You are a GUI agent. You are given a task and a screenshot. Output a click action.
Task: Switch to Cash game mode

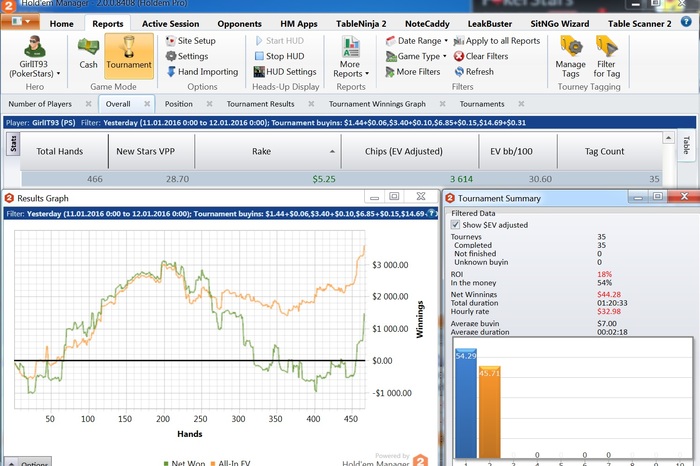coord(88,54)
